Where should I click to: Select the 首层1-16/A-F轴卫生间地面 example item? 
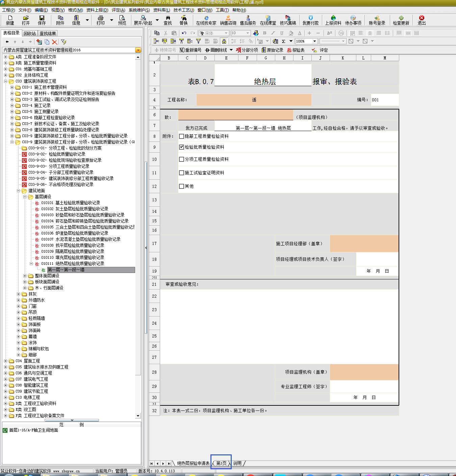[x=33, y=430]
